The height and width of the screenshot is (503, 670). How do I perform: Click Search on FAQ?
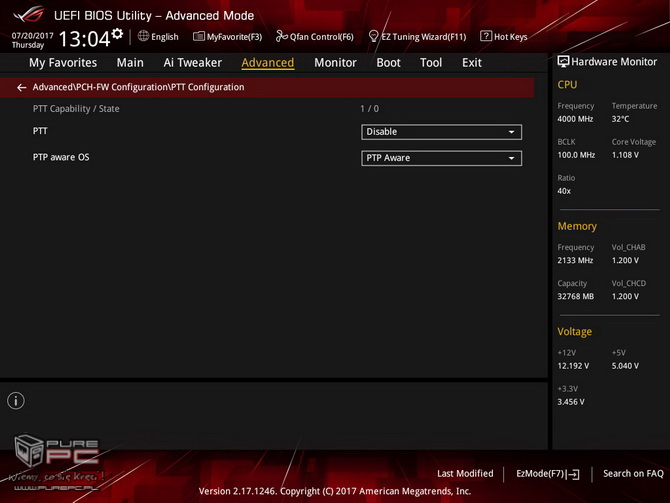tap(633, 474)
